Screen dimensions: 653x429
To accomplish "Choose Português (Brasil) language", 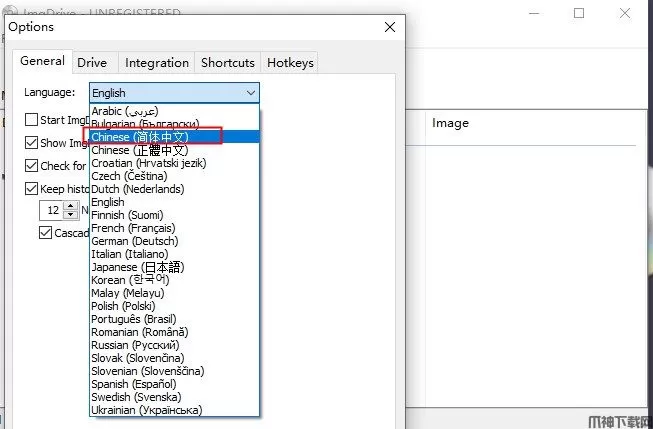I will pos(174,319).
